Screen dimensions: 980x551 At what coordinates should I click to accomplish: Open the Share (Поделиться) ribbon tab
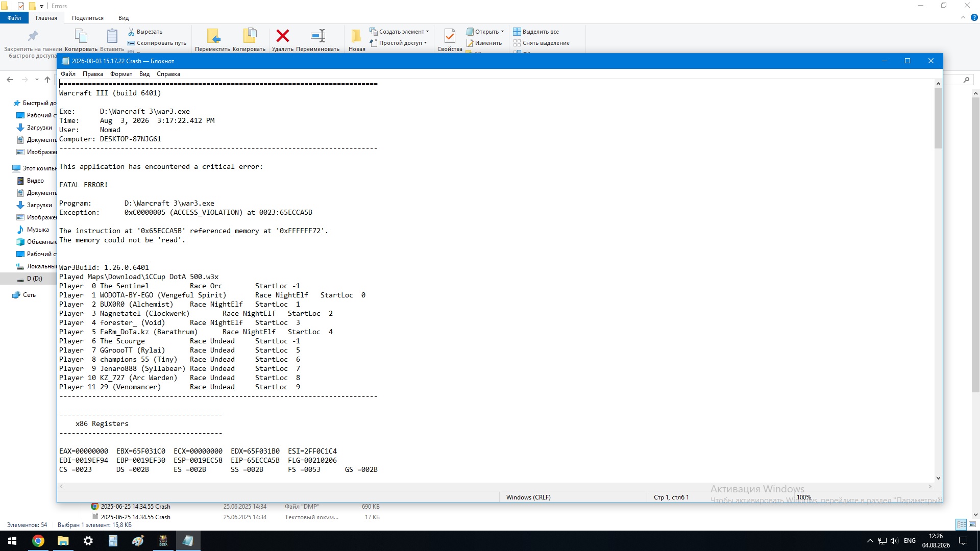point(88,18)
